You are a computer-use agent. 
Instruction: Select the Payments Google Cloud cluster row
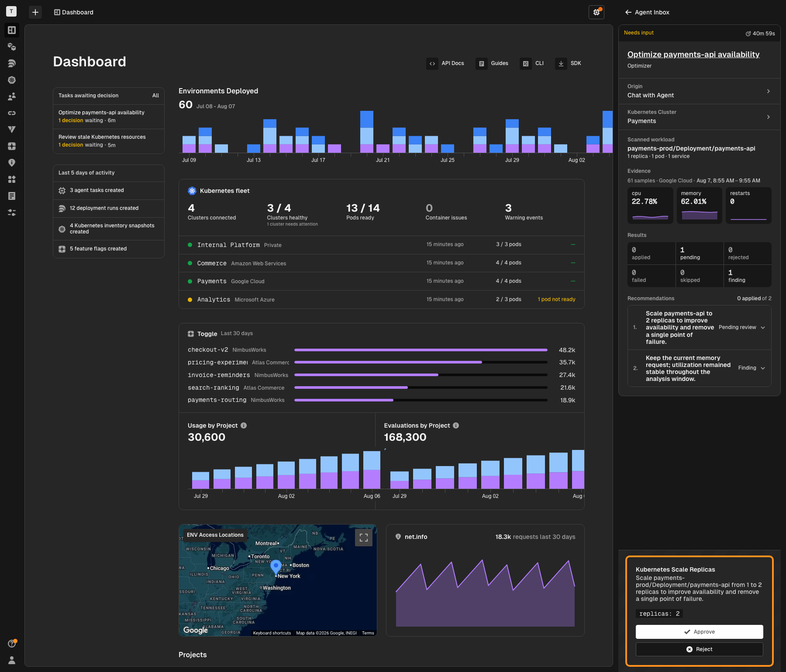382,281
